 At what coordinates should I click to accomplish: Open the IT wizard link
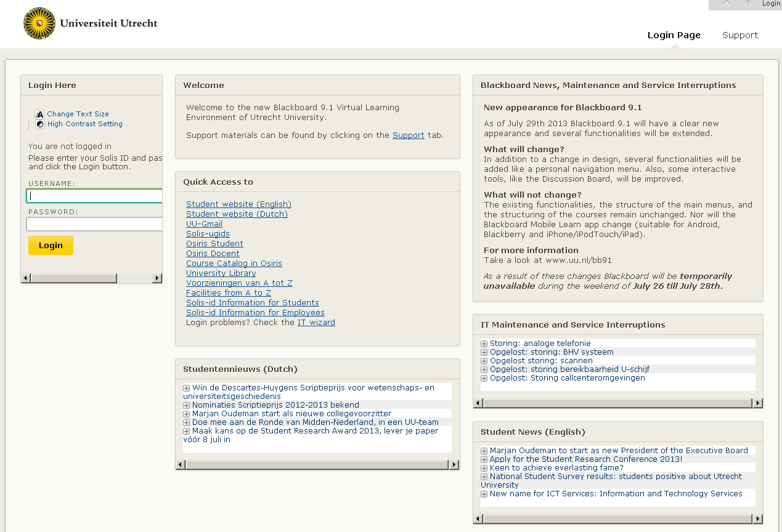[x=316, y=323]
